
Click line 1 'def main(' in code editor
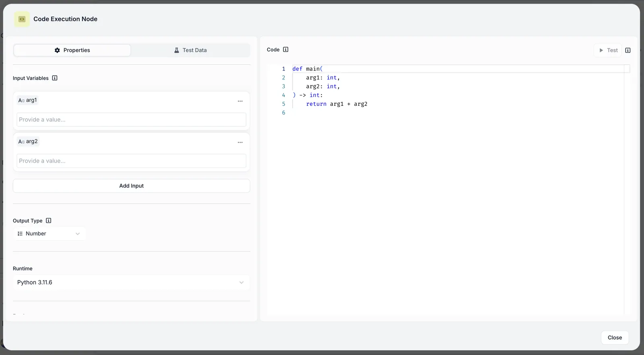click(308, 69)
